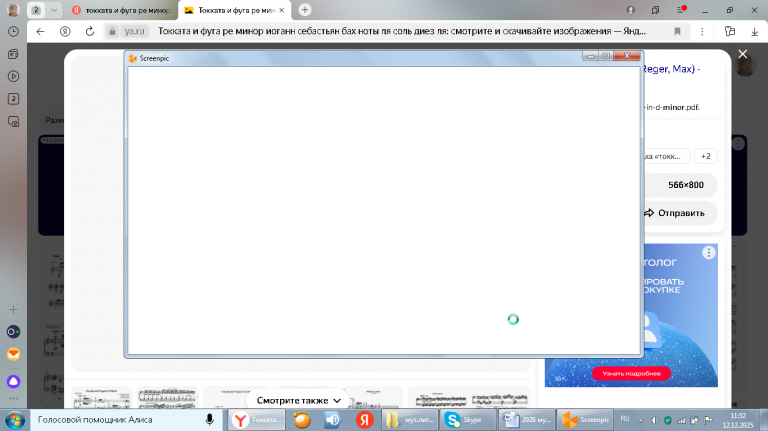Click the ya.ru domain chip in the address bar
Image resolution: width=768 pixels, height=431 pixels.
click(x=134, y=31)
